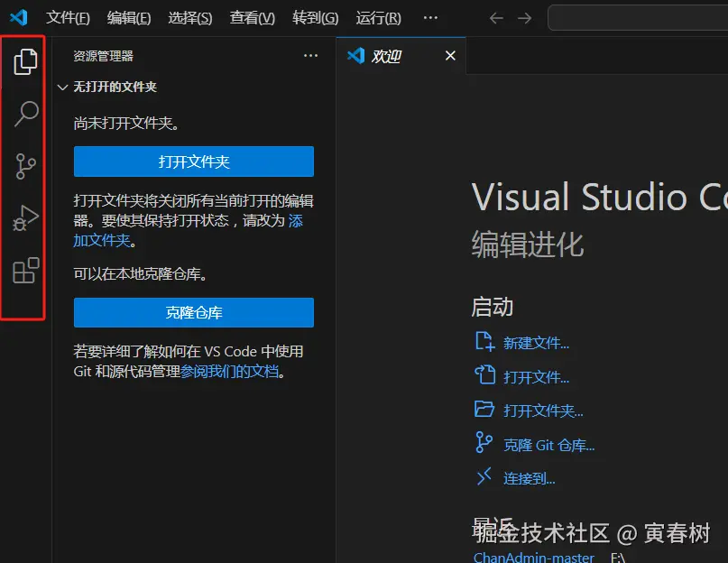Click the 尚未打开文件夹。 message
The width and height of the screenshot is (728, 563).
(x=126, y=123)
